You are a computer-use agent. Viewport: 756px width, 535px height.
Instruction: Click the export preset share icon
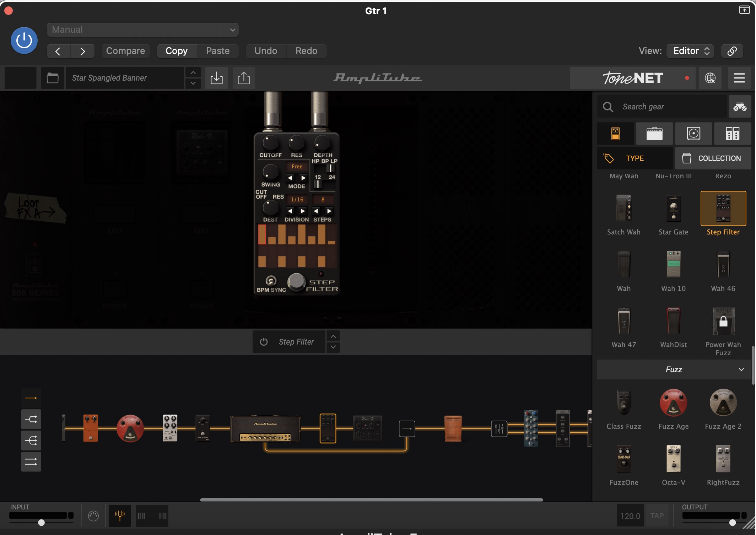244,78
